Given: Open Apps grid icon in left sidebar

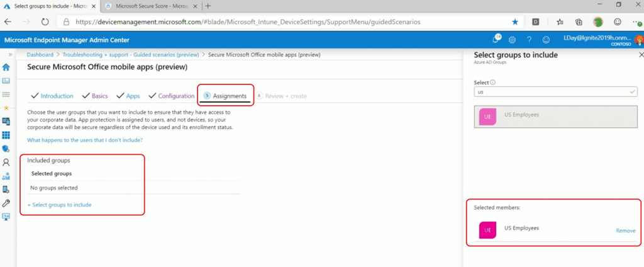Looking at the screenshot, I should [6, 135].
